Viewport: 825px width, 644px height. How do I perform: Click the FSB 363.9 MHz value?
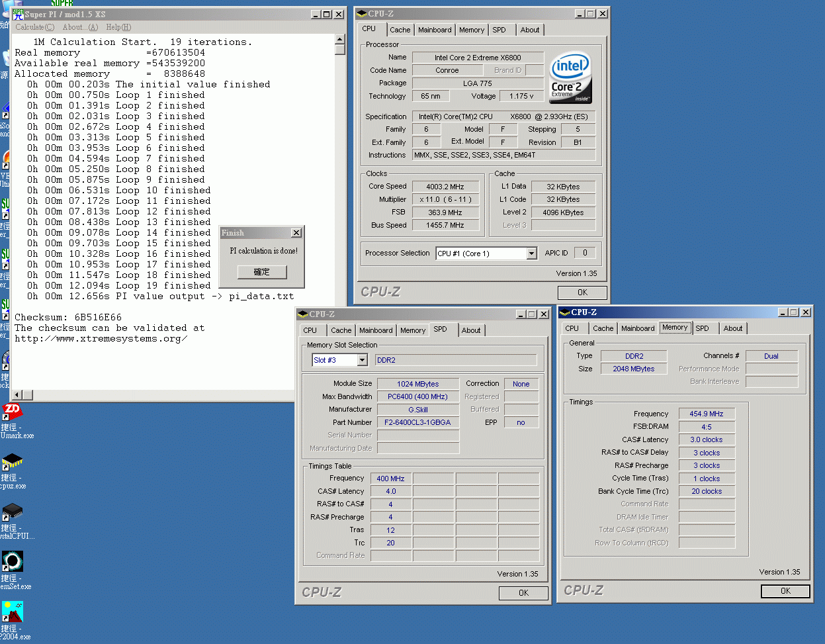tap(445, 212)
